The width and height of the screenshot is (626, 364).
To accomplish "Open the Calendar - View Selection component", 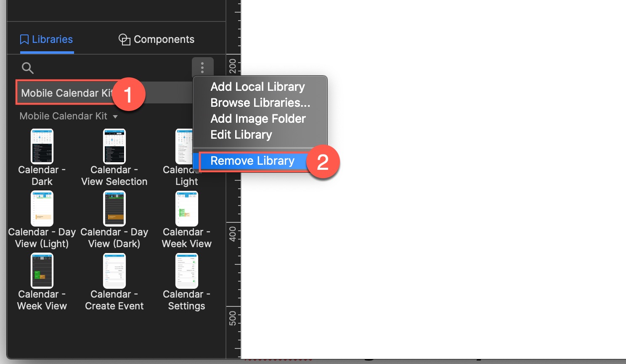I will pos(114,146).
